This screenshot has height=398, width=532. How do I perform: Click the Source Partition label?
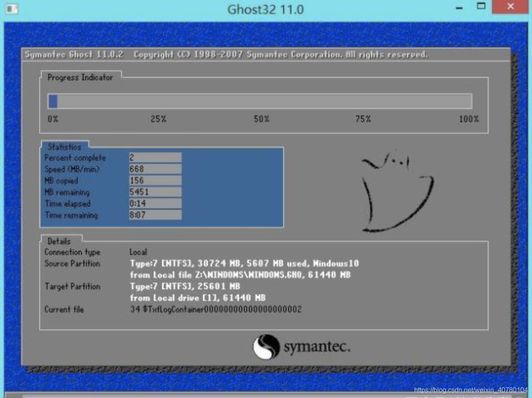[72, 264]
